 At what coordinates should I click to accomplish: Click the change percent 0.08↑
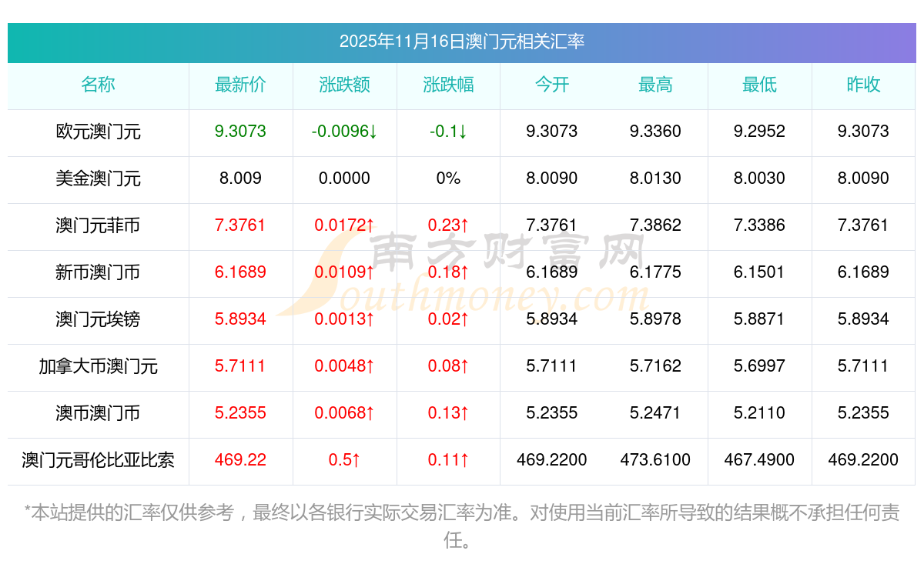pyautogui.click(x=448, y=366)
